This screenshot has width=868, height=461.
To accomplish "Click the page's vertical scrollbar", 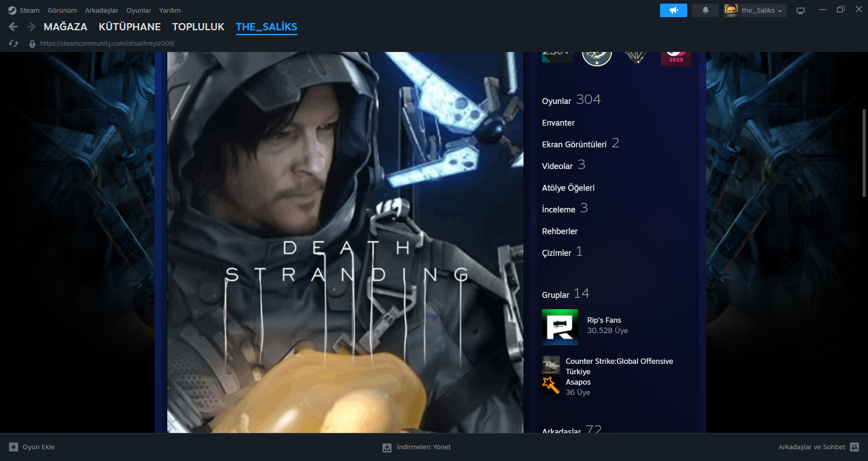I will 864,153.
